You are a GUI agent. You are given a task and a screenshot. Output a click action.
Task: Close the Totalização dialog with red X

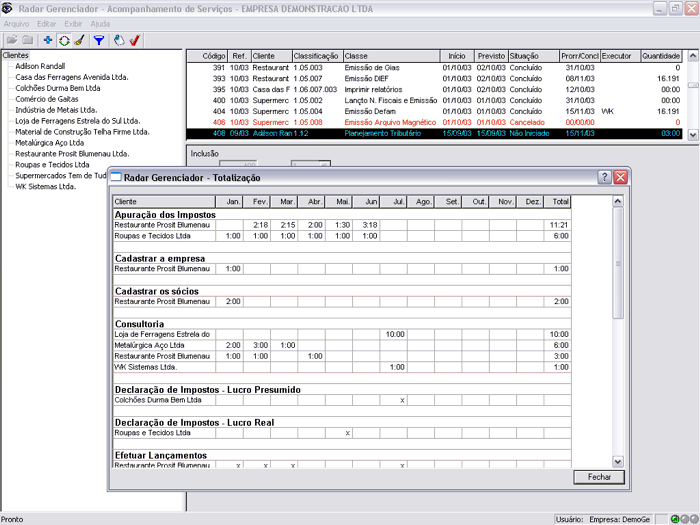coord(620,177)
